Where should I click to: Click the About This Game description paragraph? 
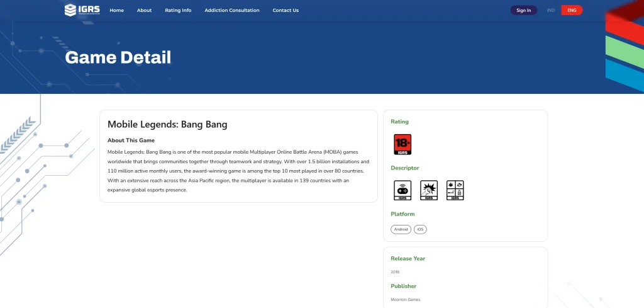coord(238,171)
